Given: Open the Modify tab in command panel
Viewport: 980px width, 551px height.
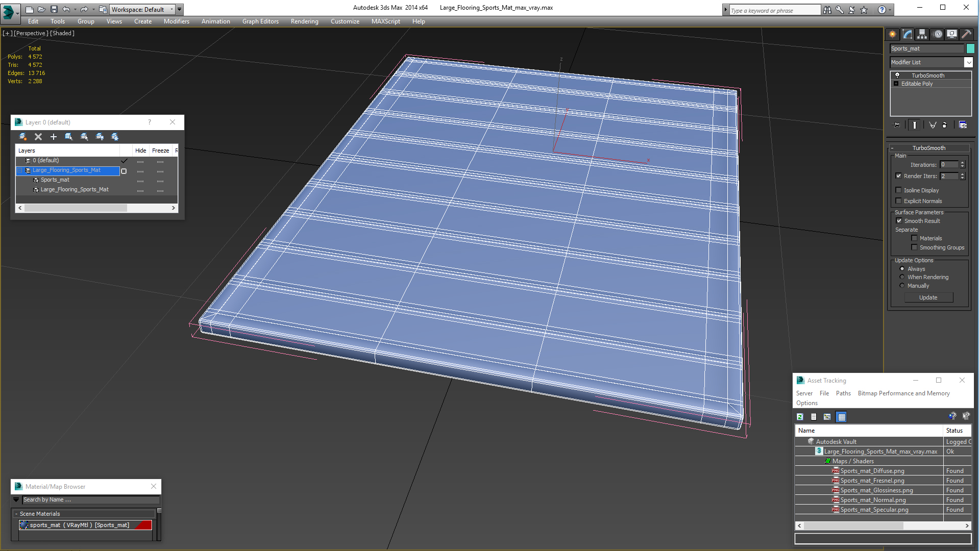Looking at the screenshot, I should click(x=908, y=34).
